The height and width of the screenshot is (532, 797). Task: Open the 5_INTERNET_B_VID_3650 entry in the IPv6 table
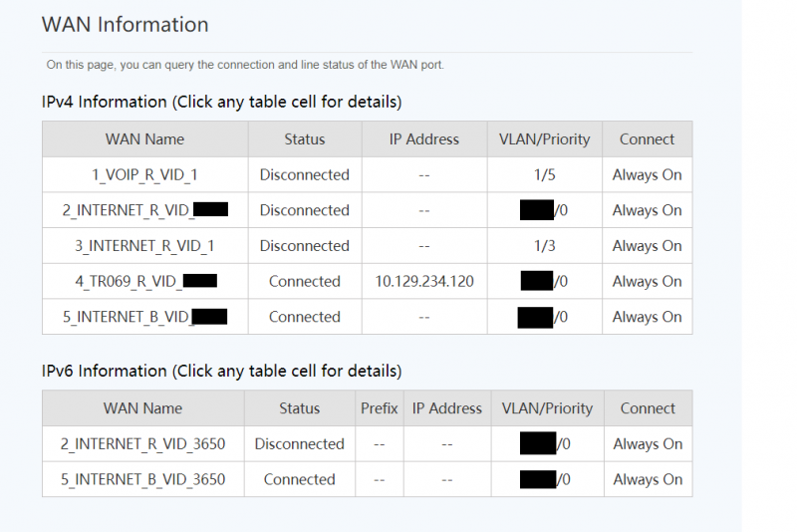tap(142, 479)
